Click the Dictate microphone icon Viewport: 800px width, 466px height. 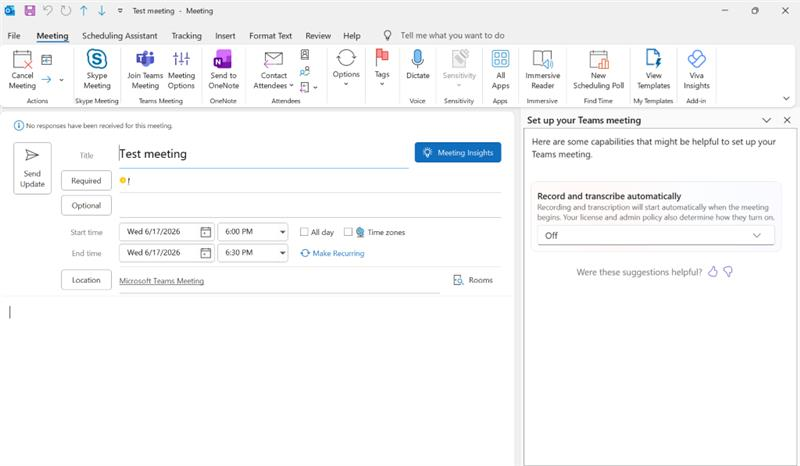tap(417, 59)
